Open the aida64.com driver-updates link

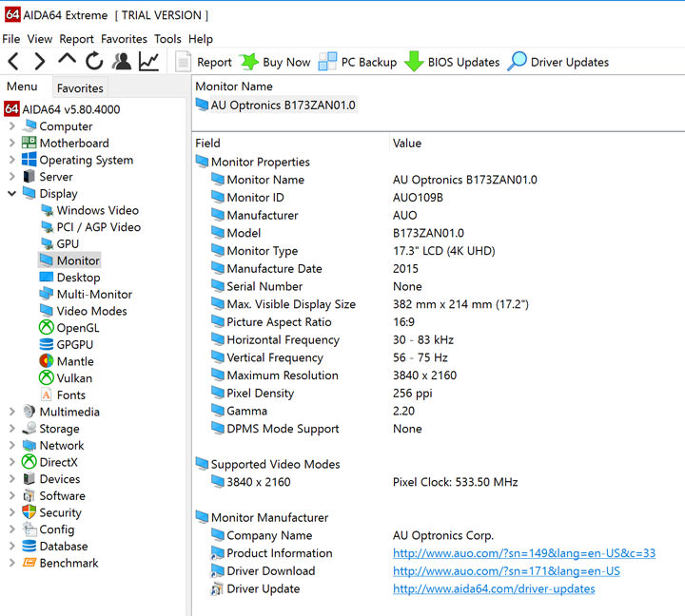pos(494,589)
